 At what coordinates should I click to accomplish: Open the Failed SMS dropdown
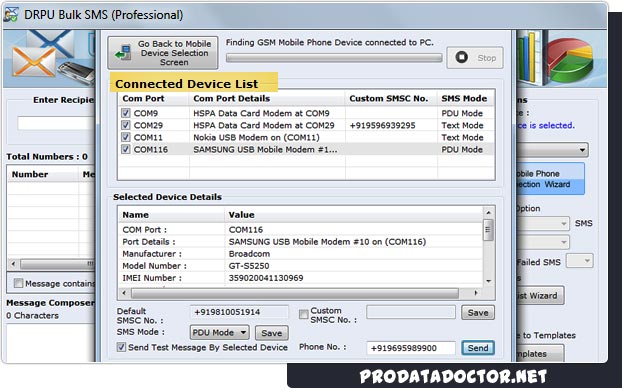[x=580, y=261]
